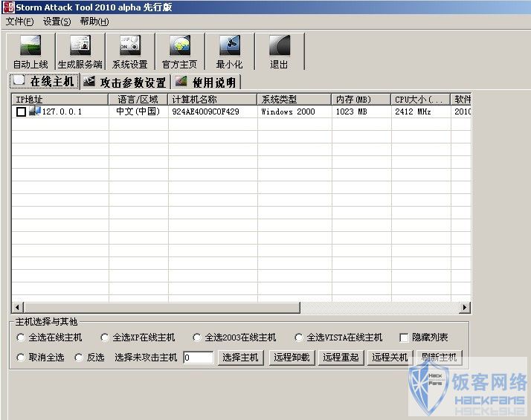
Task: Switch to the 攻击参数设置 tab
Action: point(125,82)
